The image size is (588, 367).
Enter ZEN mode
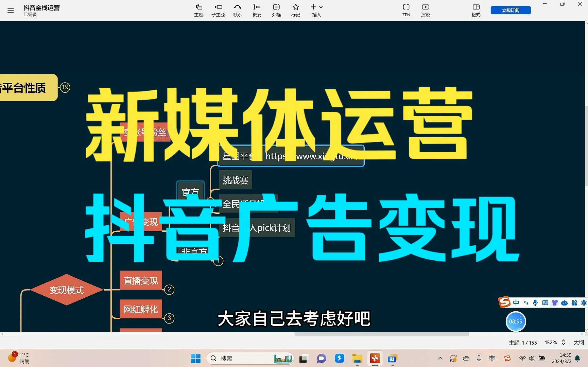click(x=406, y=10)
